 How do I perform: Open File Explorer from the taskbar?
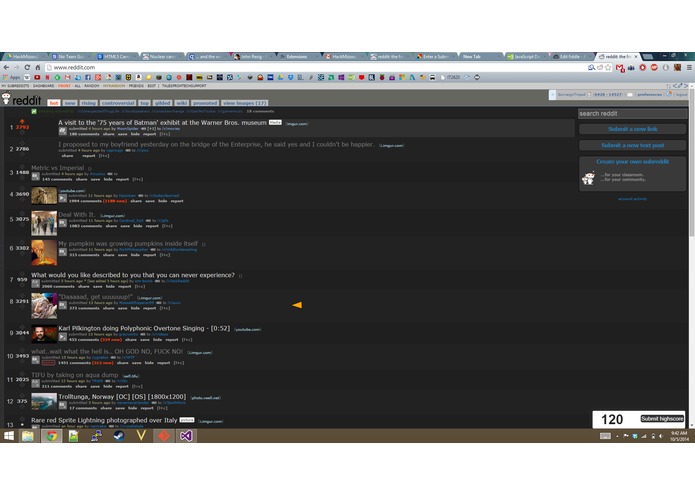pyautogui.click(x=27, y=436)
